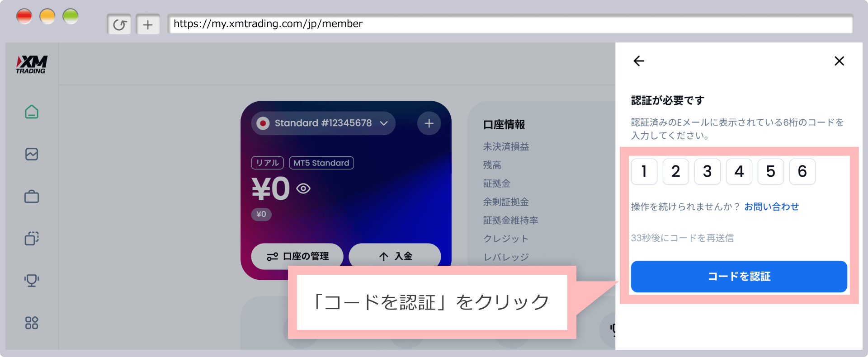Click the 未決済損益 row
Image resolution: width=868 pixels, height=357 pixels.
pos(506,146)
